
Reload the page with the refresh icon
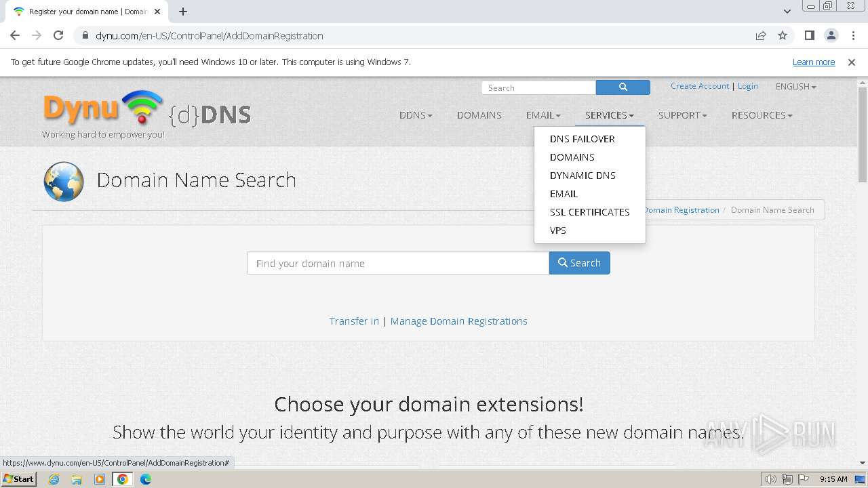coord(58,35)
